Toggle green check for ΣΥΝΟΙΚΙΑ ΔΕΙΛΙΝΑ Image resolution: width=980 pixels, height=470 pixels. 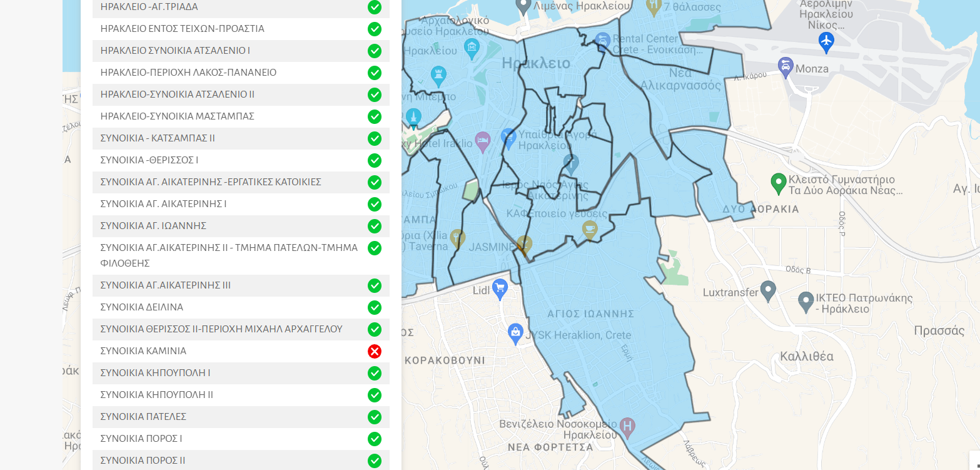(375, 307)
